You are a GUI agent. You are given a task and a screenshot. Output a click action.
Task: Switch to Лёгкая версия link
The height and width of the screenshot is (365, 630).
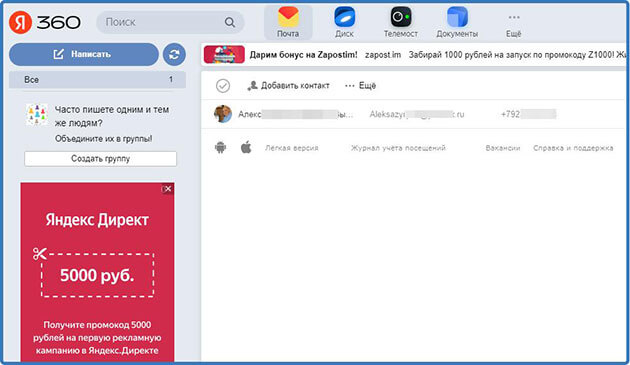[291, 148]
